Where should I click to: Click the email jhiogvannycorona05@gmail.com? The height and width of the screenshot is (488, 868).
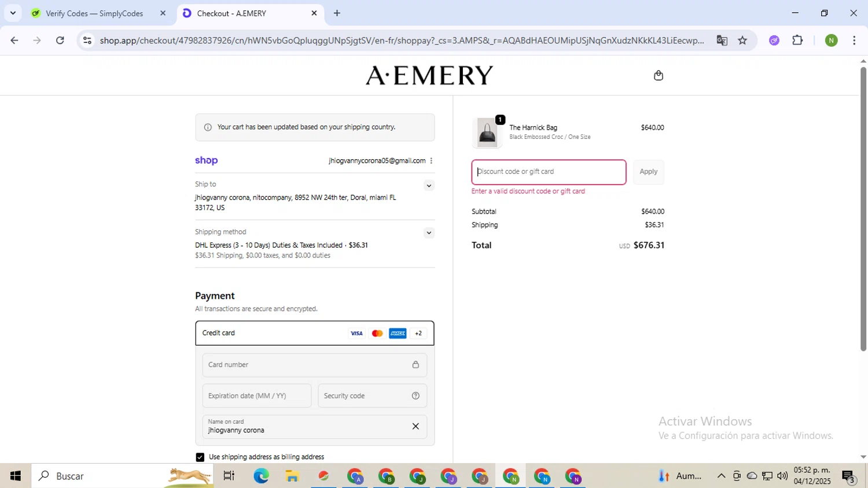coord(377,161)
